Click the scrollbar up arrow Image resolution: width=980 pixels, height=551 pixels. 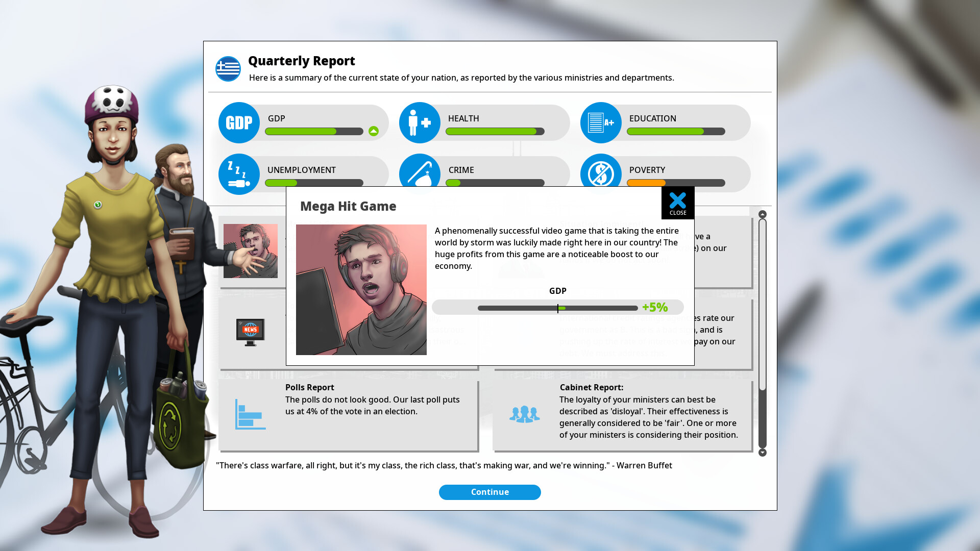click(x=763, y=215)
